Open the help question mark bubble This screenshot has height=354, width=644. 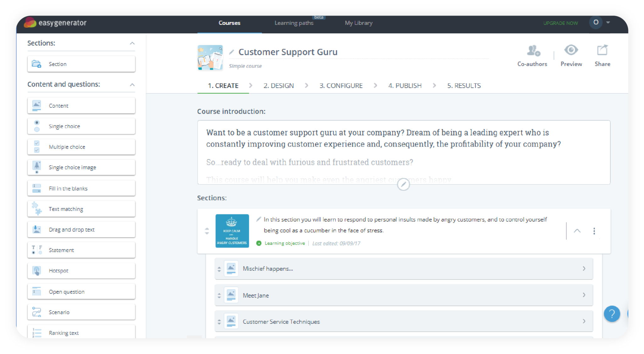pyautogui.click(x=612, y=314)
